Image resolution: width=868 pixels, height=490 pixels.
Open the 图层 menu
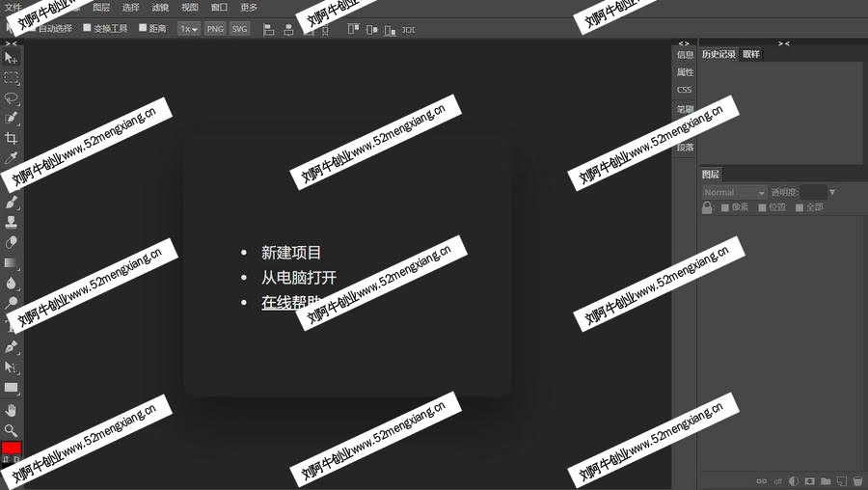(x=101, y=7)
